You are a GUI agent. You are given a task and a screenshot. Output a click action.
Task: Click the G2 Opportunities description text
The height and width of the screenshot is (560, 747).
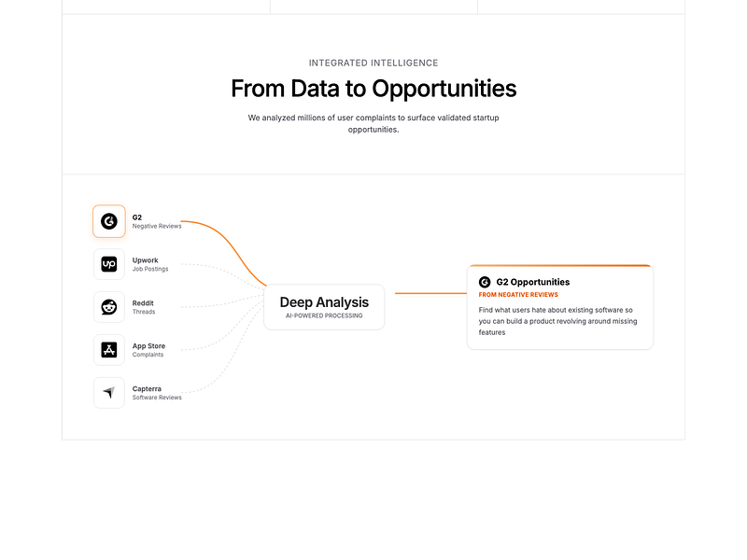click(557, 321)
